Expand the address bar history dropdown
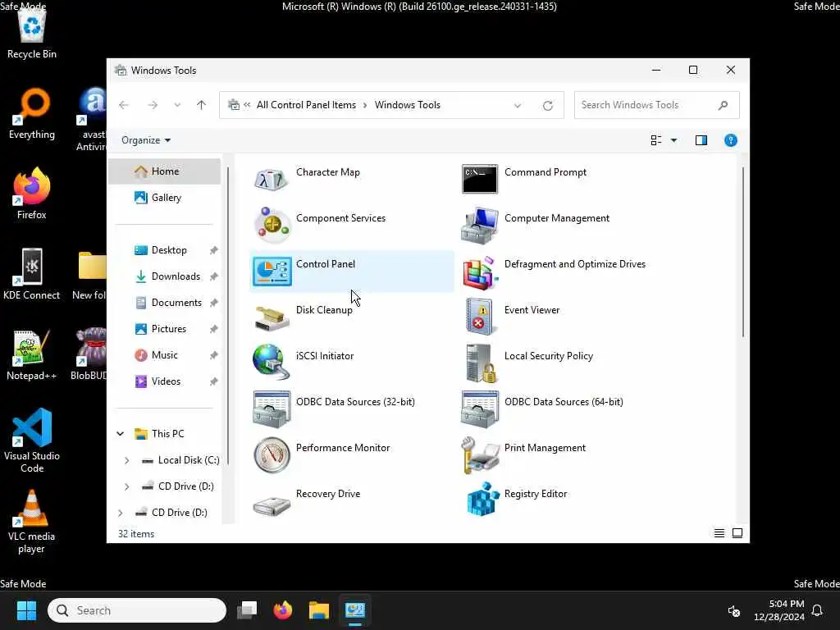Screen dimensions: 840x630 pos(518,106)
